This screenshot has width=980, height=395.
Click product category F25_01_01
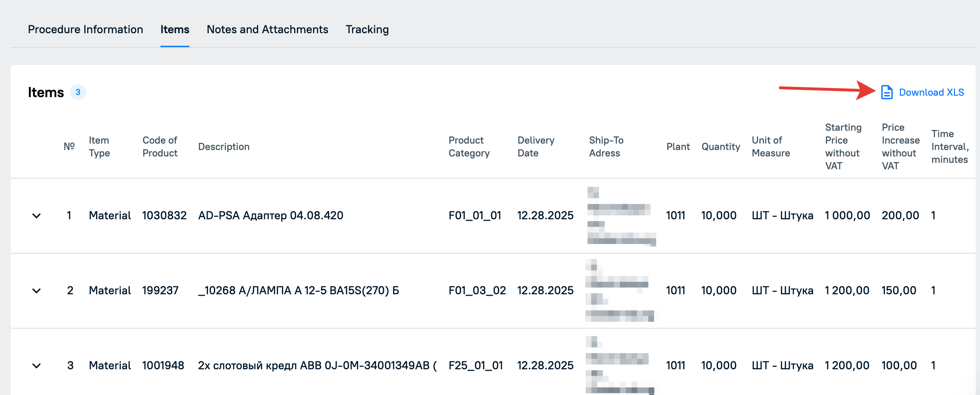point(476,365)
